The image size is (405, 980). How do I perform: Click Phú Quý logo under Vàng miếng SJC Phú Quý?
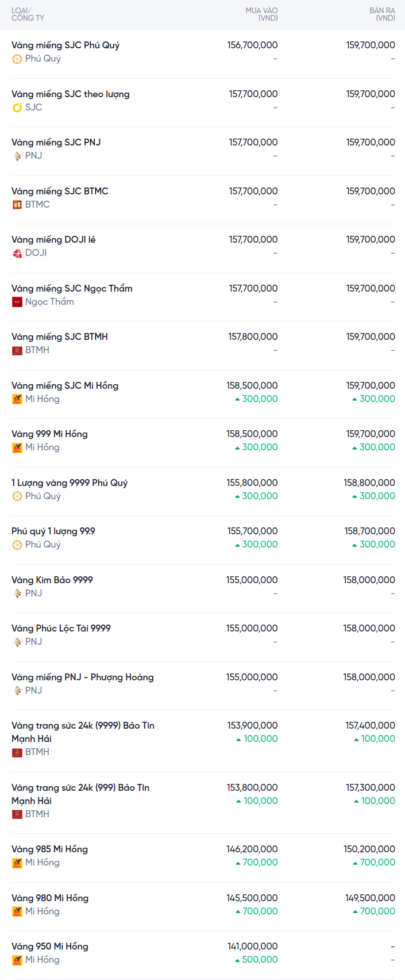(x=17, y=59)
